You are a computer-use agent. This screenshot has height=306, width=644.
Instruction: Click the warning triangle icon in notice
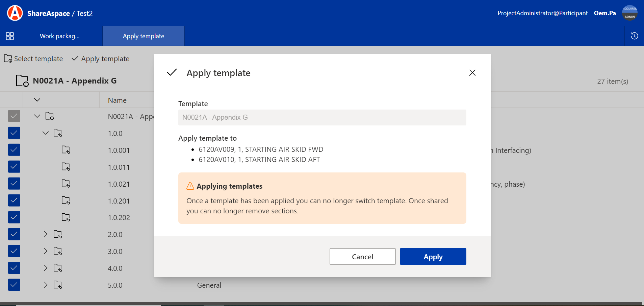click(190, 186)
